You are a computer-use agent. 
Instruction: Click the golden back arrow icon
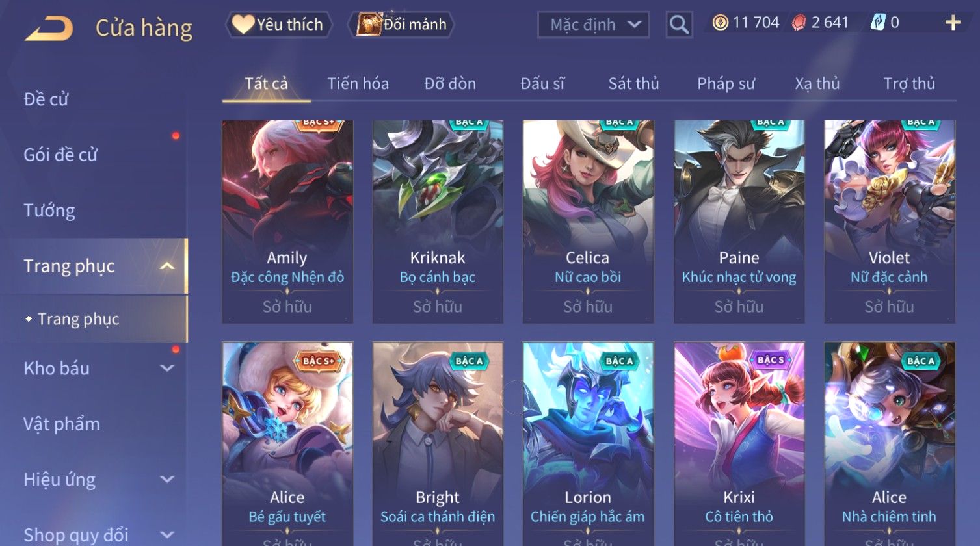click(x=49, y=29)
